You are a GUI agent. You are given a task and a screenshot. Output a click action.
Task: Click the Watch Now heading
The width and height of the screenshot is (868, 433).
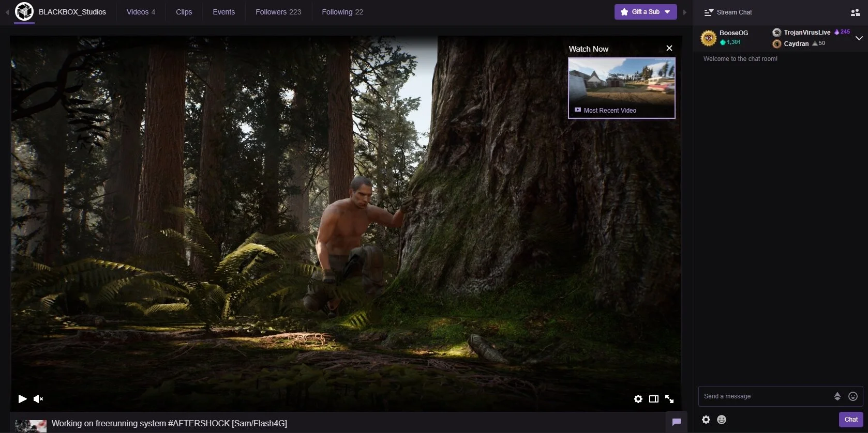coord(589,49)
